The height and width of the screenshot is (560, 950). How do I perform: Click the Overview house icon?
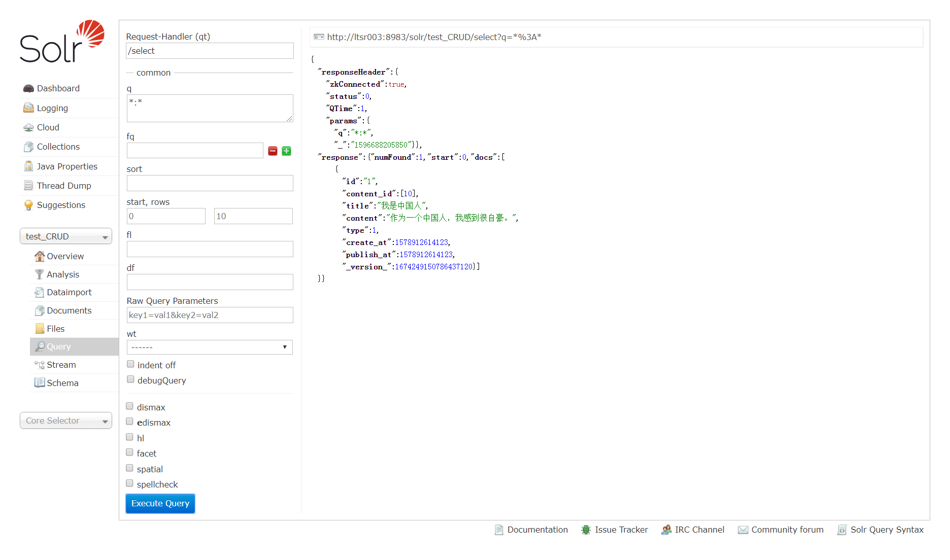click(x=40, y=256)
